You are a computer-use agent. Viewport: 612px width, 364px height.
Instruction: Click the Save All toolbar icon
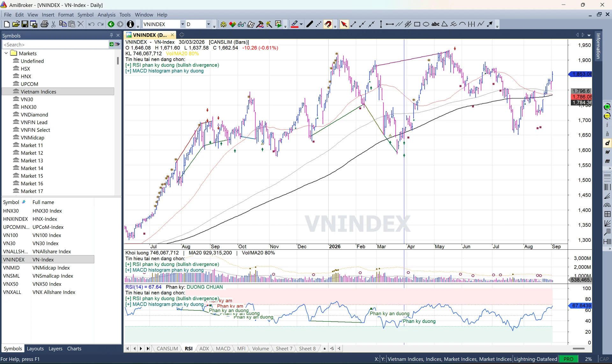point(33,24)
